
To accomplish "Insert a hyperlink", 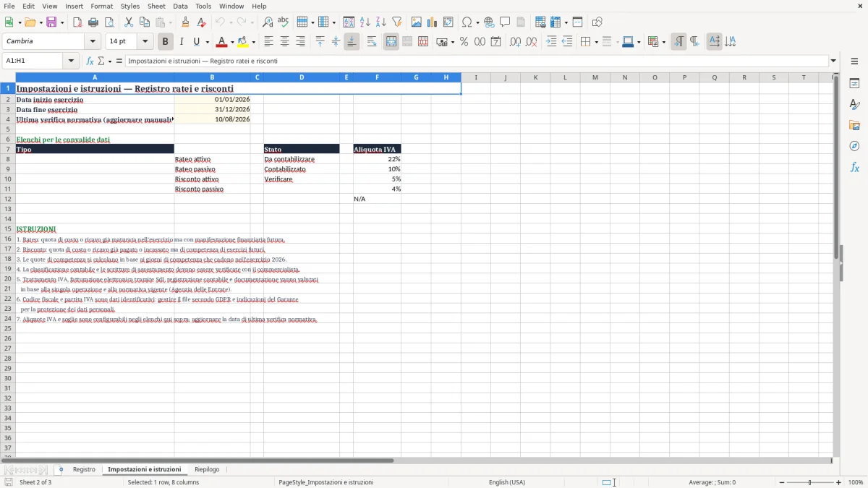I will coord(489,22).
